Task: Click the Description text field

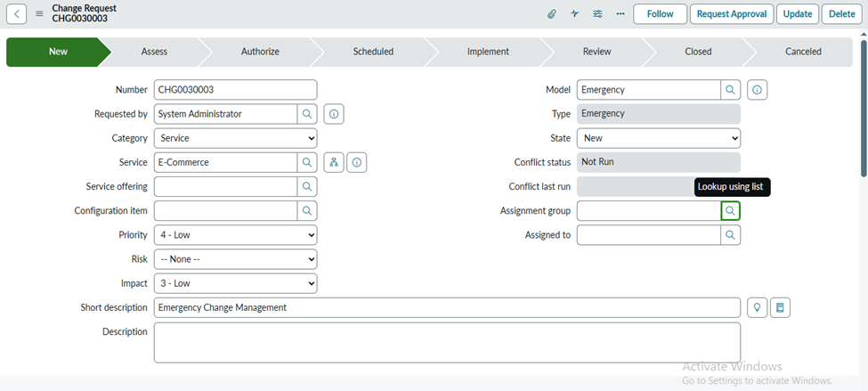Action: (447, 342)
